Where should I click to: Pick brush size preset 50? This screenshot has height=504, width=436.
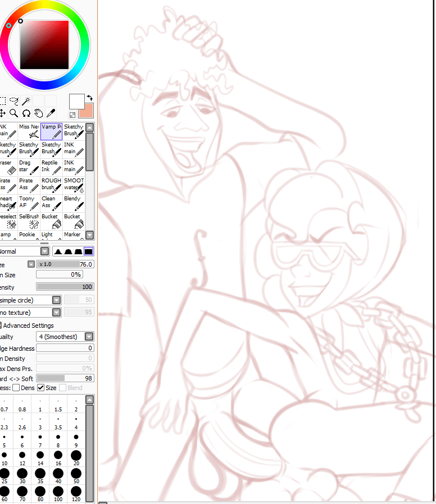coord(76,476)
